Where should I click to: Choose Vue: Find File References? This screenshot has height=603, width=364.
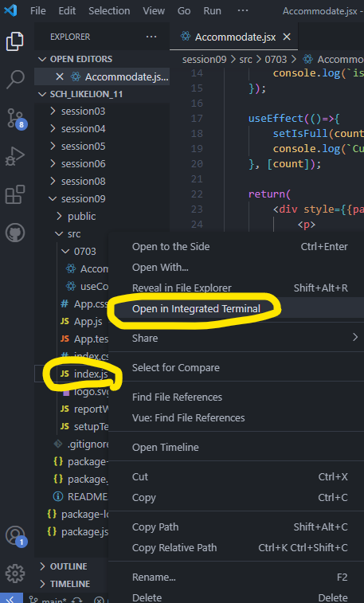[x=237, y=417]
